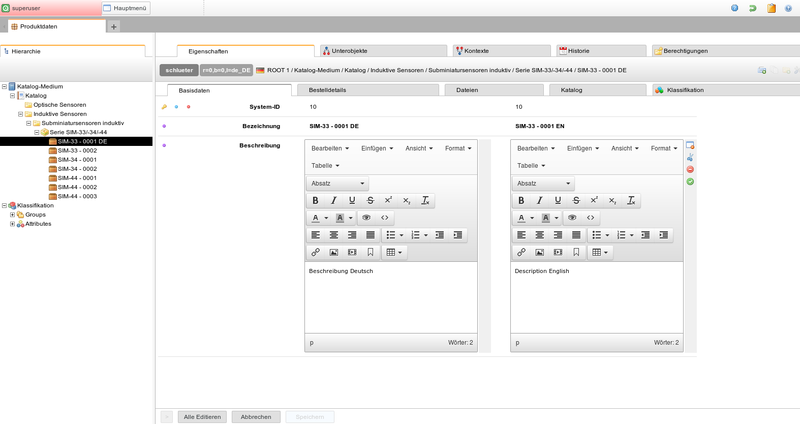Toggle strikethrough in the German description editor

[x=370, y=200]
